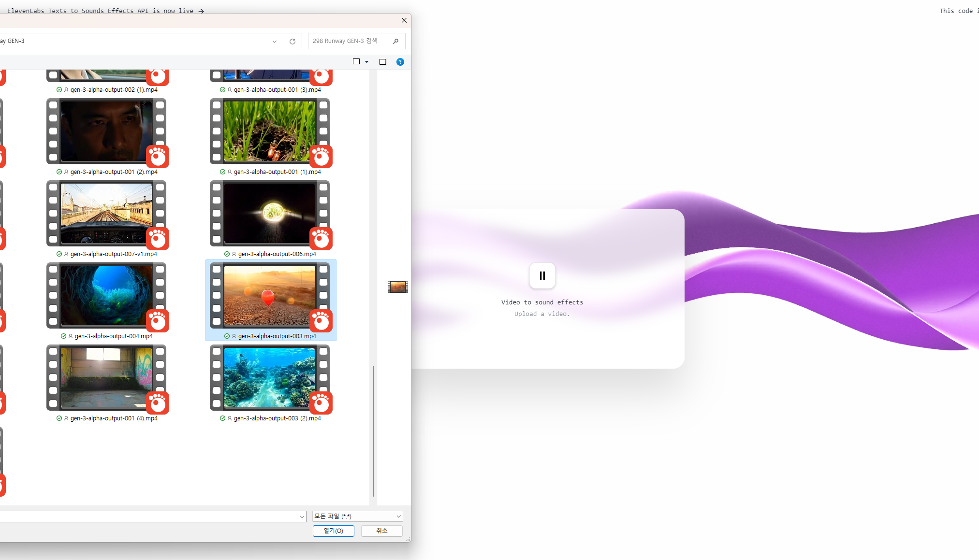Select gen-3-alpha-output-006.mp4 video file
The image size is (979, 560).
[270, 214]
